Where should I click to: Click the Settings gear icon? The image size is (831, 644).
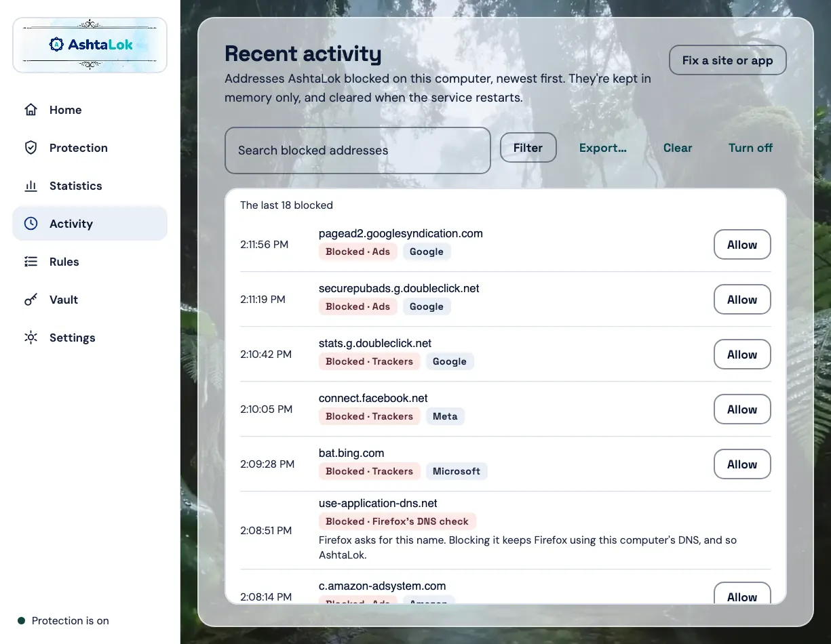tap(31, 338)
